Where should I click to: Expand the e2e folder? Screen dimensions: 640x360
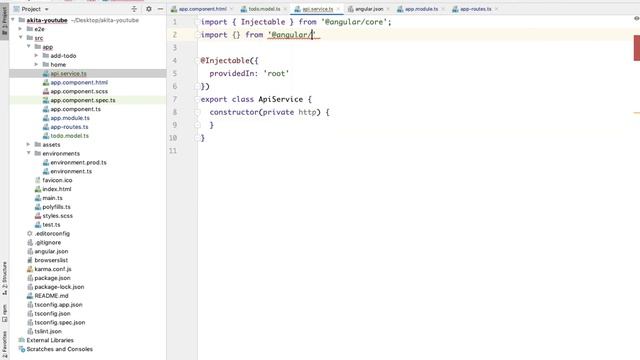click(21, 29)
